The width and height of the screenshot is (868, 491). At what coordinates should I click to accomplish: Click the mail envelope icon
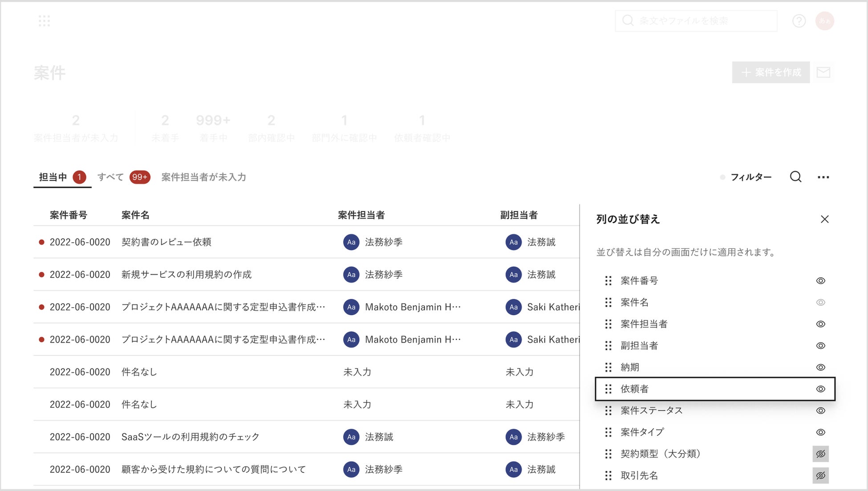pyautogui.click(x=823, y=72)
